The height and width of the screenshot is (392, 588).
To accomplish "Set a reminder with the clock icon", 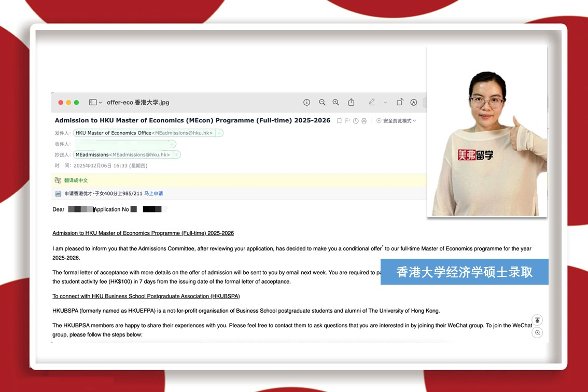I will point(356,121).
